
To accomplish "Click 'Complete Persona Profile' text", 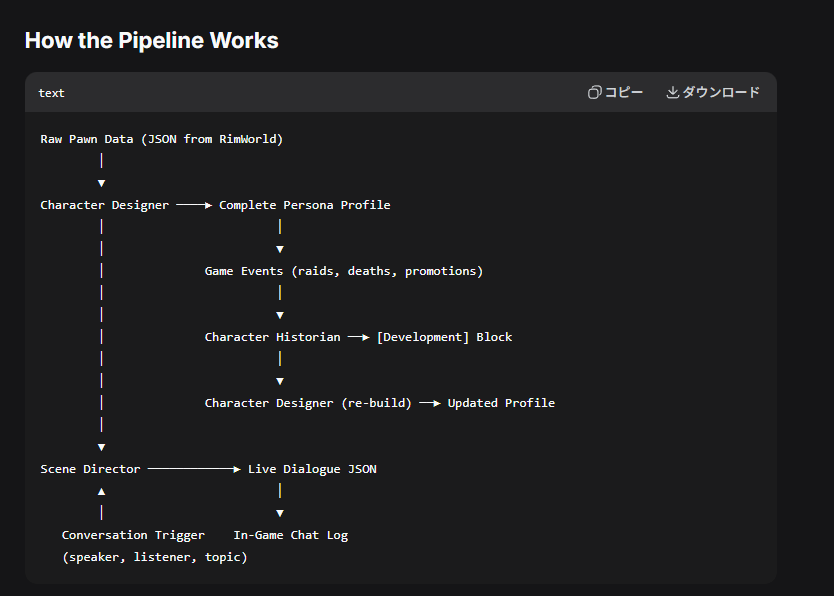I will coord(305,205).
